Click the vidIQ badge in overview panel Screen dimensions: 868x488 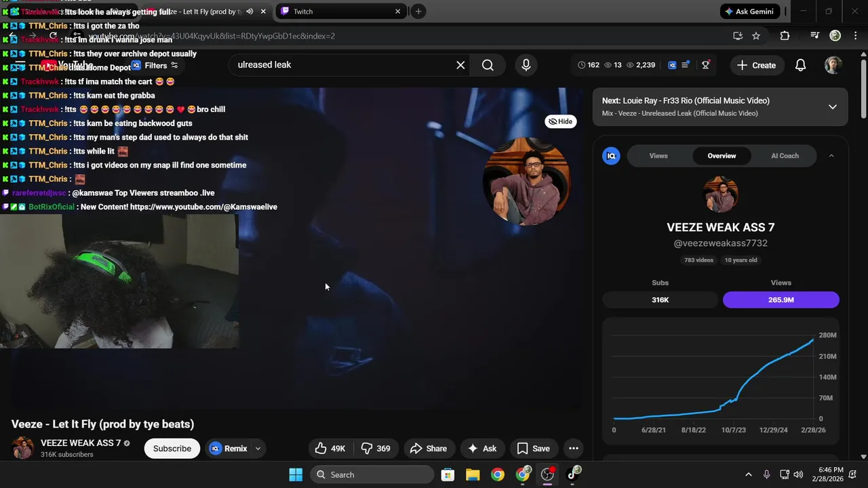click(x=611, y=156)
